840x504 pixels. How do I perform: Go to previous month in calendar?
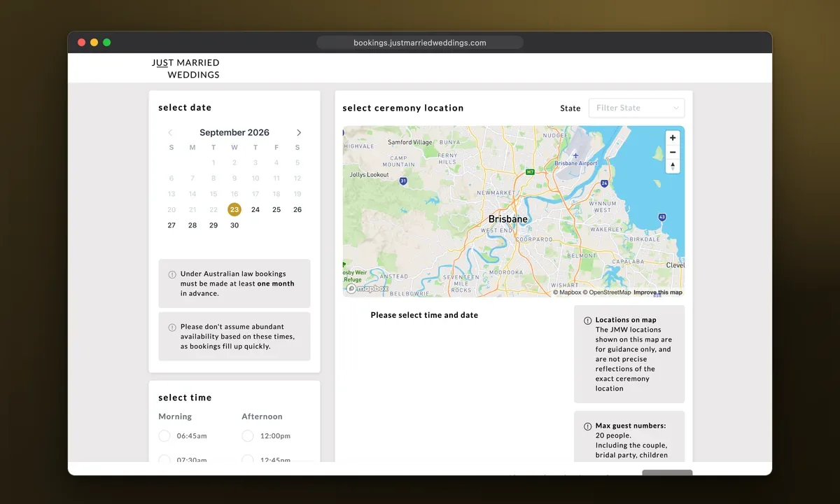point(170,132)
